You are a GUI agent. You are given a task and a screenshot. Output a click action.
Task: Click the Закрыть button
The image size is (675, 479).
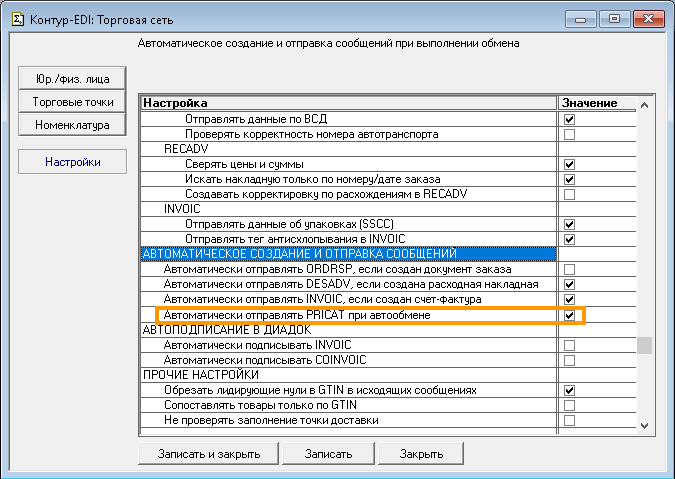point(421,454)
